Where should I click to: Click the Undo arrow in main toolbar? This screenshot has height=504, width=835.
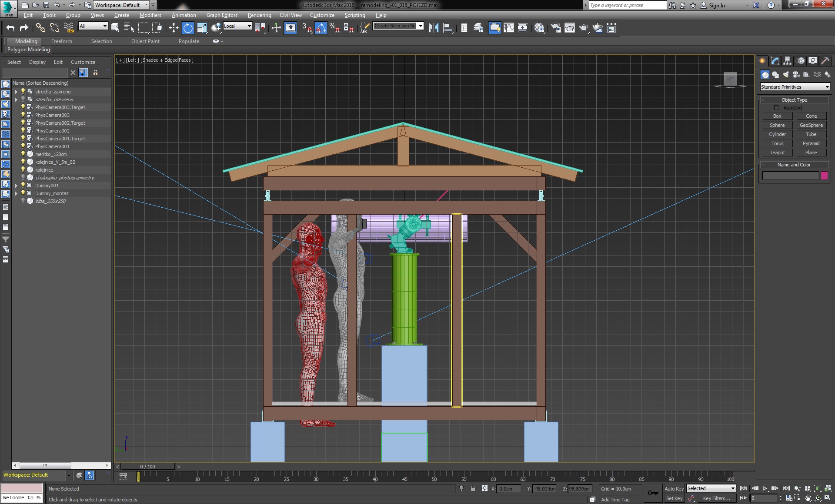pyautogui.click(x=10, y=28)
